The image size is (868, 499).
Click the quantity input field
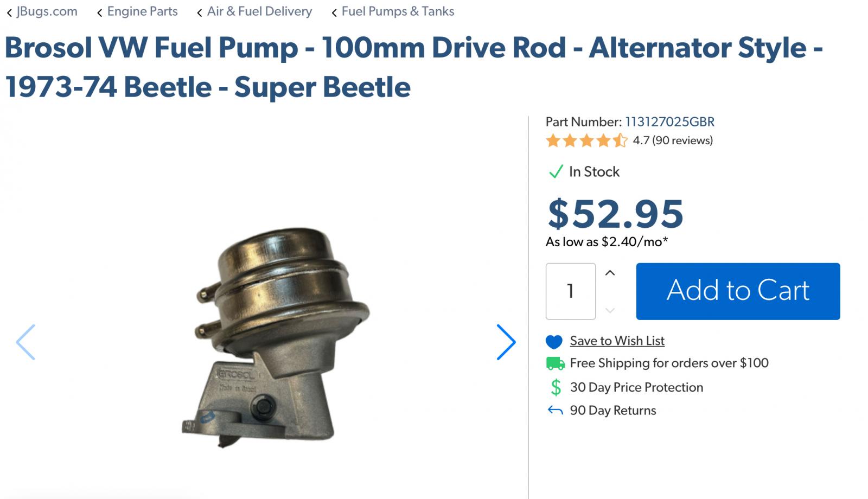(x=570, y=291)
